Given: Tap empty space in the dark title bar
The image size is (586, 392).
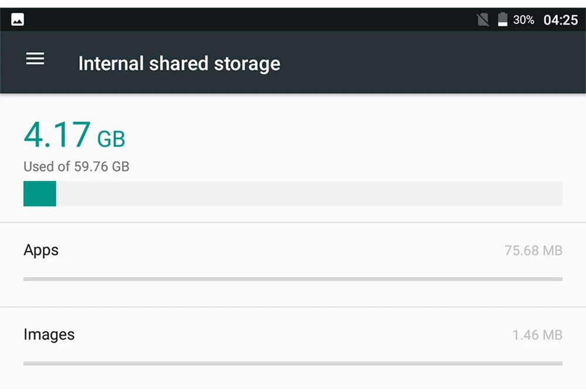Looking at the screenshot, I should (430, 63).
